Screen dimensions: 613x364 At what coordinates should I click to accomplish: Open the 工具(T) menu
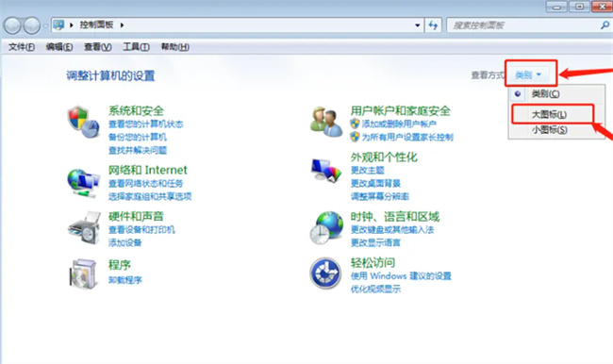(136, 47)
